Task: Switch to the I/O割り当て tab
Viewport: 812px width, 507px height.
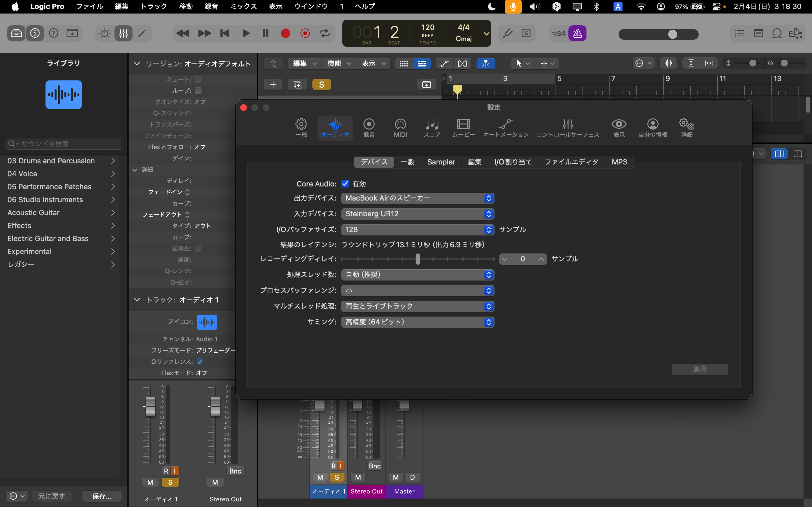Action: click(513, 162)
